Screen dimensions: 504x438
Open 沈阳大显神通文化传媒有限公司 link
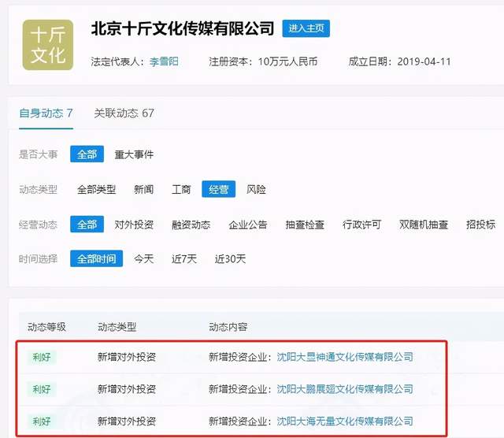345,357
